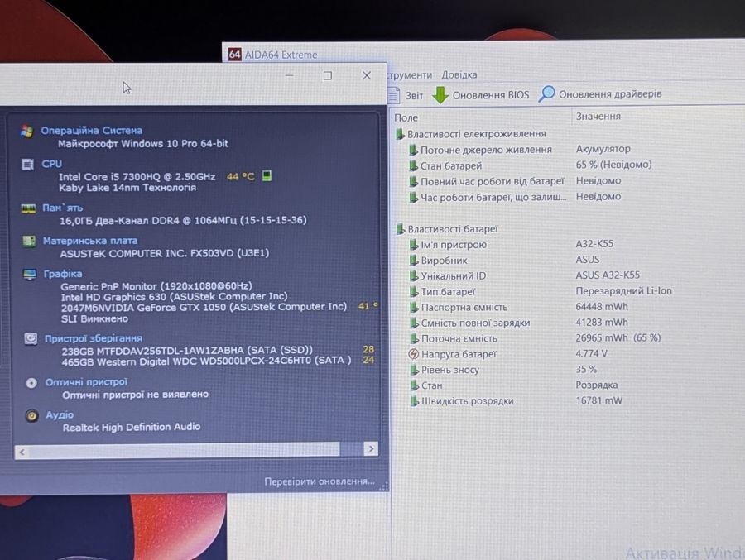Click the hard drive icon beside Пристрої зберігання

tap(31, 338)
